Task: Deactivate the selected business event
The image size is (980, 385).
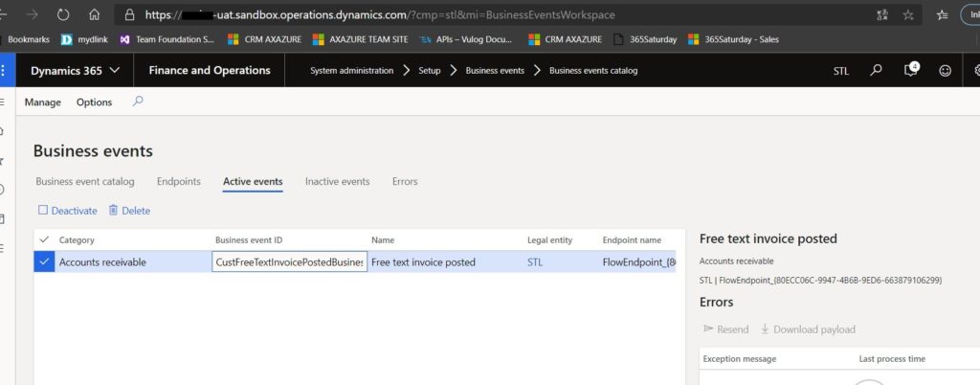Action: [x=68, y=211]
